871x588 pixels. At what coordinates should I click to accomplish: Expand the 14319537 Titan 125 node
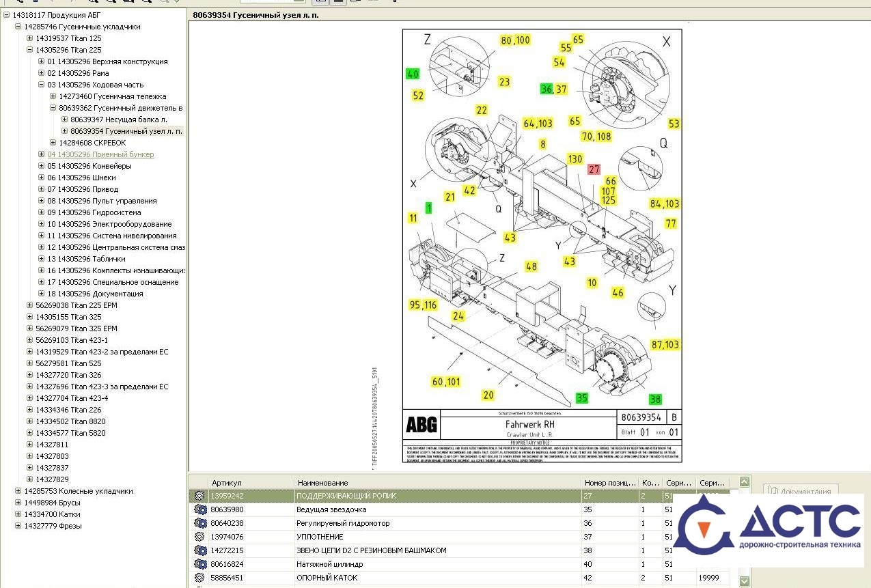[29, 38]
